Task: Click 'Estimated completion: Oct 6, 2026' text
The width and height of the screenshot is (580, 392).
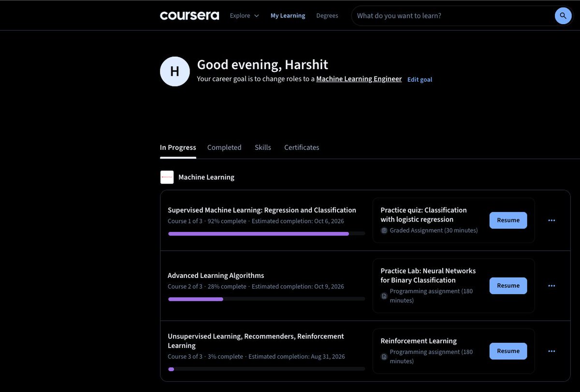Action: coord(298,221)
